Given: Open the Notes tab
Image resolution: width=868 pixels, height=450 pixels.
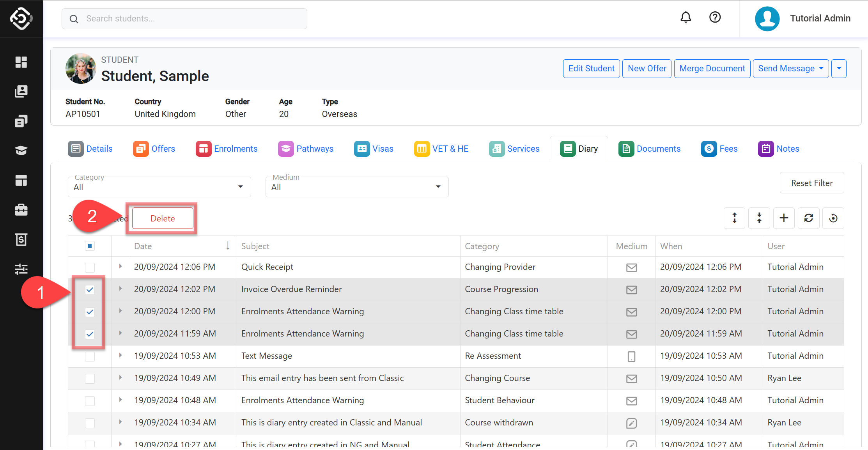Looking at the screenshot, I should (x=778, y=149).
